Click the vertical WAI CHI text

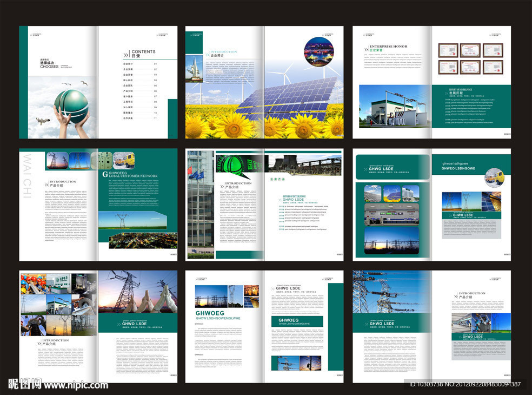pyautogui.click(x=27, y=176)
